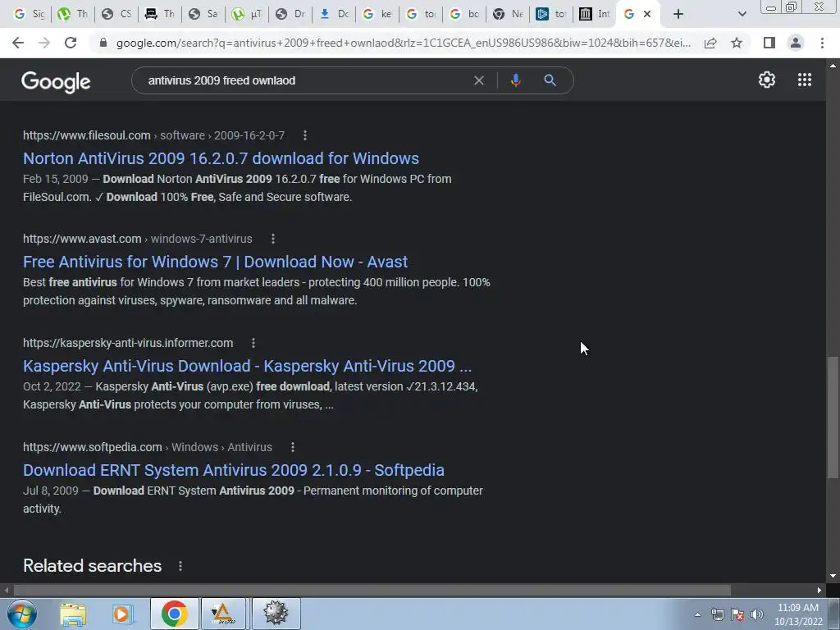Expand the tab search dropdown arrow

tap(742, 14)
